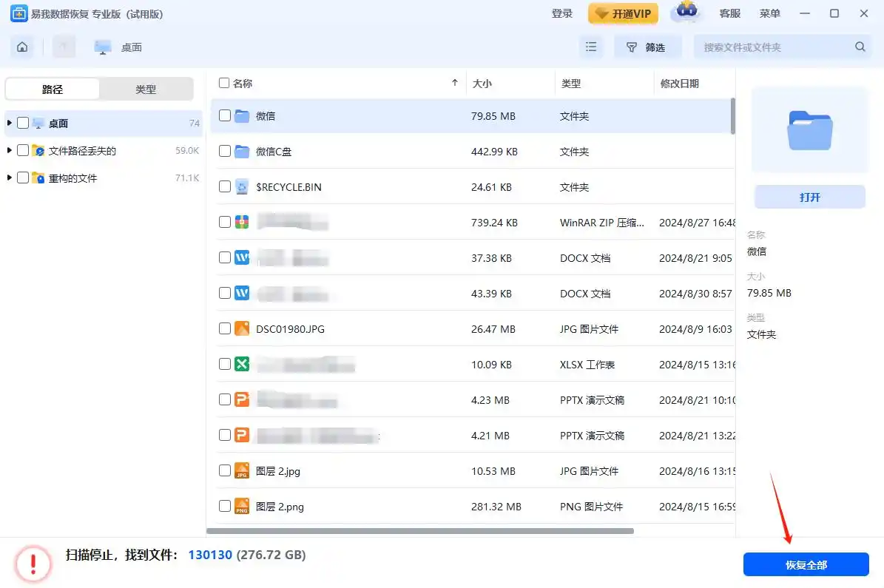This screenshot has height=588, width=884.
Task: Click the home icon in the top toolbar
Action: tap(21, 46)
